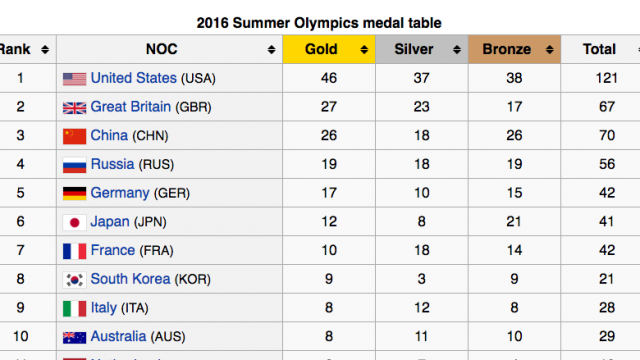Viewport: 640px width, 360px height.
Task: Click the United States flag icon
Action: pyautogui.click(x=74, y=79)
